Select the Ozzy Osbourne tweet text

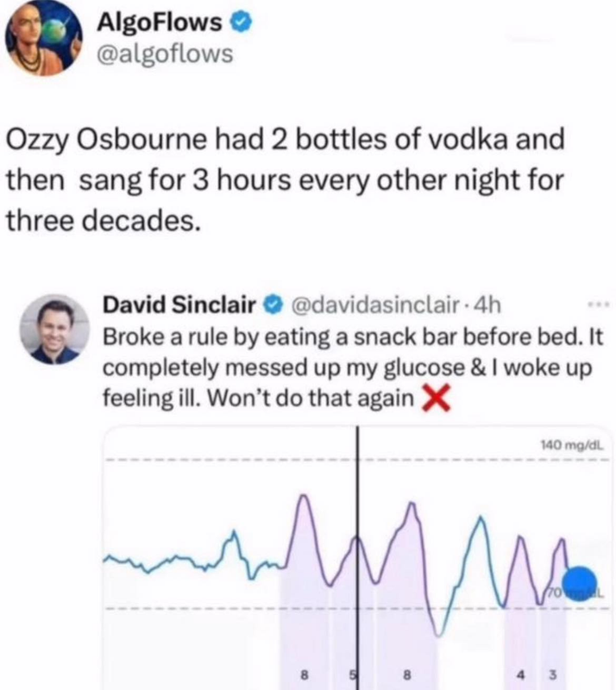pyautogui.click(x=285, y=179)
